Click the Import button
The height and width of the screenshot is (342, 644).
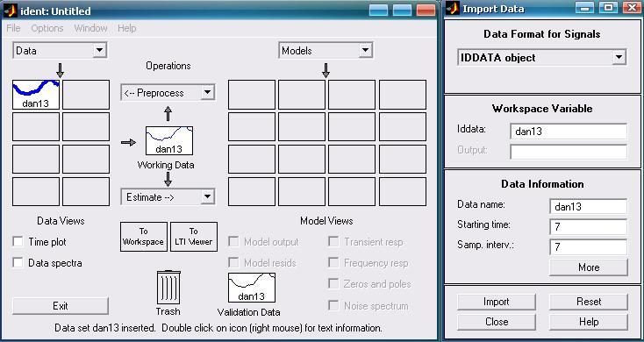pos(496,302)
